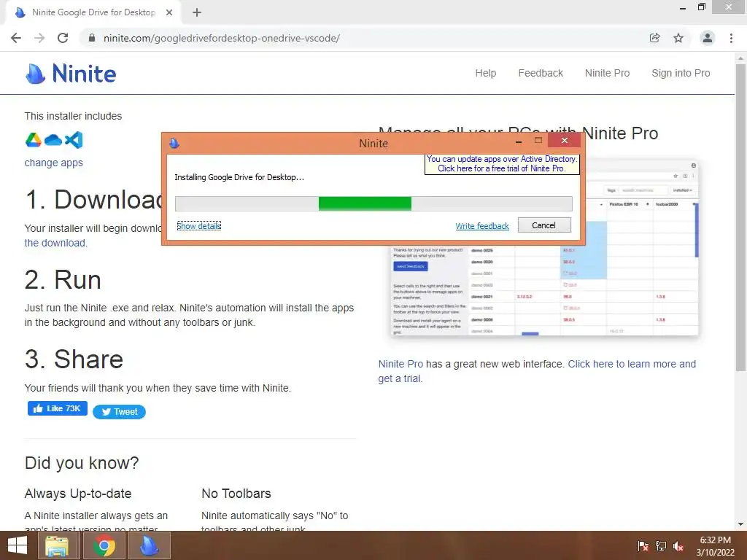Go back with the browser back arrow
The width and height of the screenshot is (747, 560).
click(x=16, y=38)
